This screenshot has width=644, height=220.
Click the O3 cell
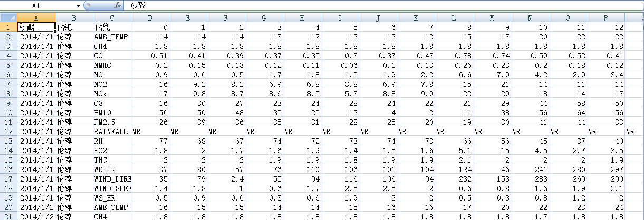pos(112,103)
